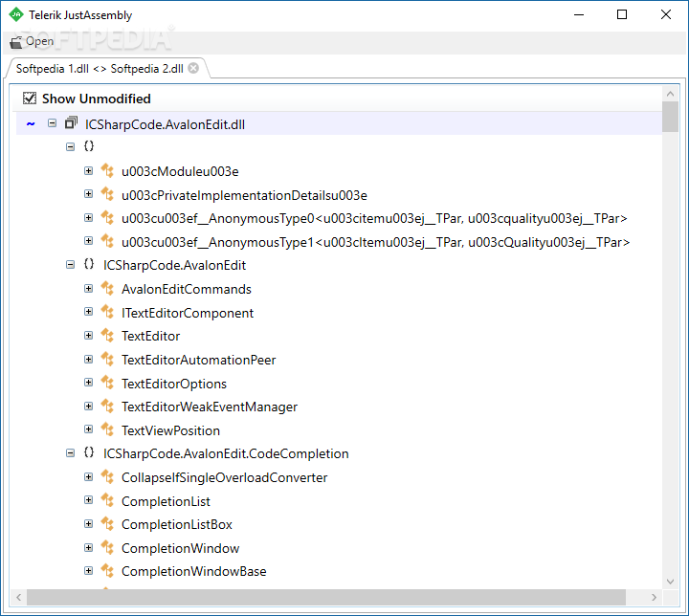The height and width of the screenshot is (616, 689).
Task: Click the horizontal scrollbar left arrow
Action: (x=18, y=597)
